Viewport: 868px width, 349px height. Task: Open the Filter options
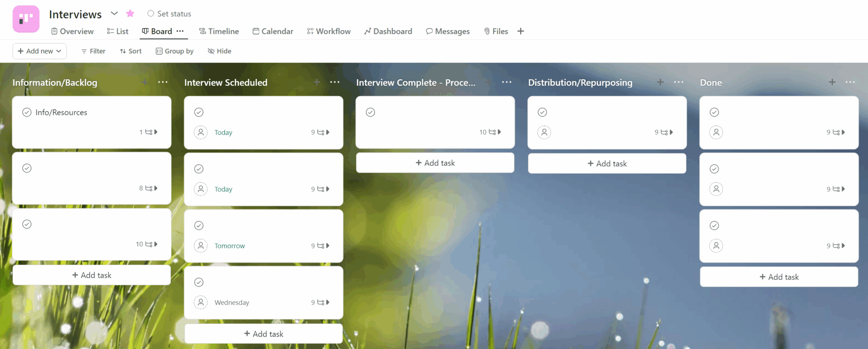(93, 51)
